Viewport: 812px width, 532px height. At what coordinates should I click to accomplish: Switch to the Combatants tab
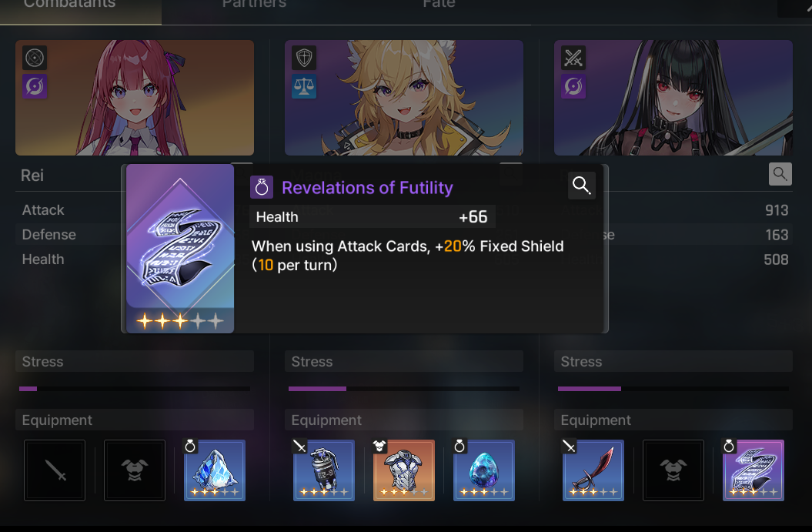(x=70, y=4)
